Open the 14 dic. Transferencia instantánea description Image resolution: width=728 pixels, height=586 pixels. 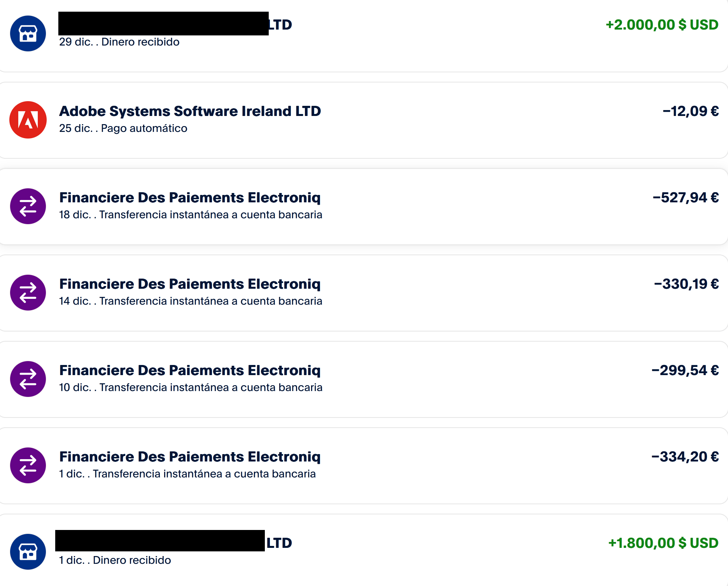click(x=191, y=301)
